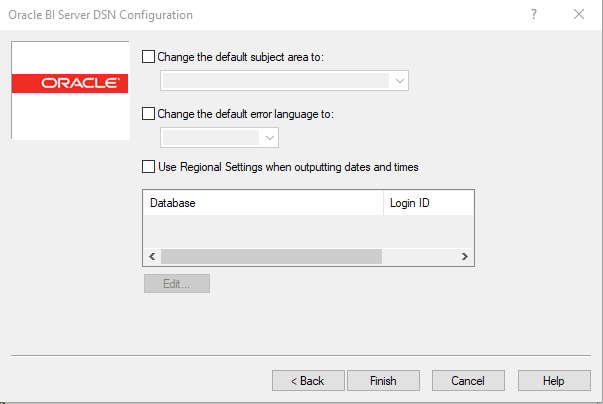The height and width of the screenshot is (404, 603).
Task: Click the Login ID column header
Action: tap(428, 203)
